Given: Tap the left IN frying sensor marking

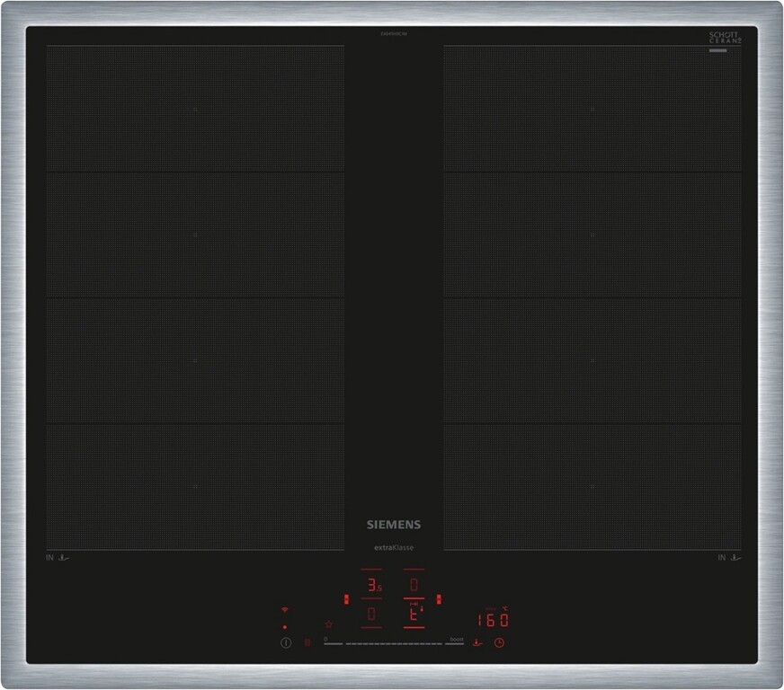Looking at the screenshot, I should [58, 558].
